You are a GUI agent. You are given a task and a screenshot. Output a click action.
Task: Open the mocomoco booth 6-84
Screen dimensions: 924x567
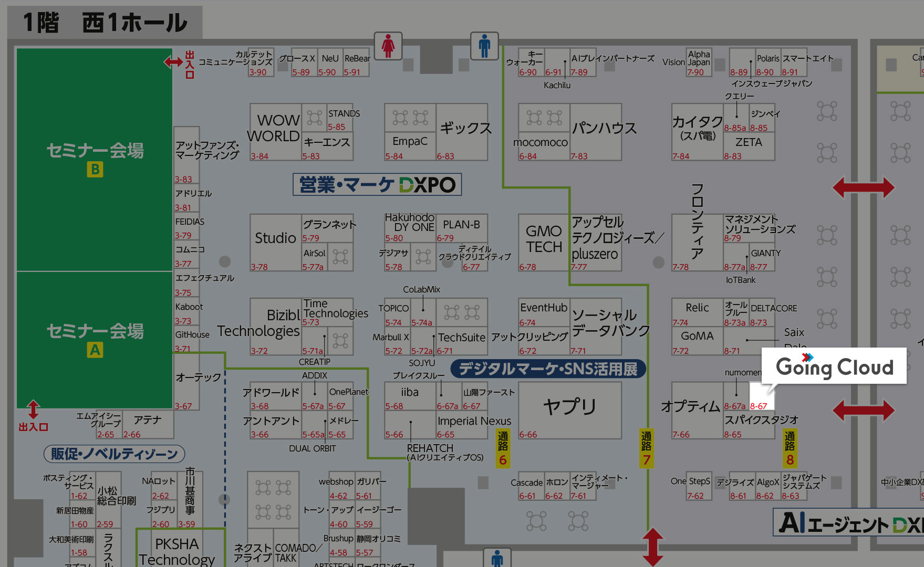[x=544, y=146]
